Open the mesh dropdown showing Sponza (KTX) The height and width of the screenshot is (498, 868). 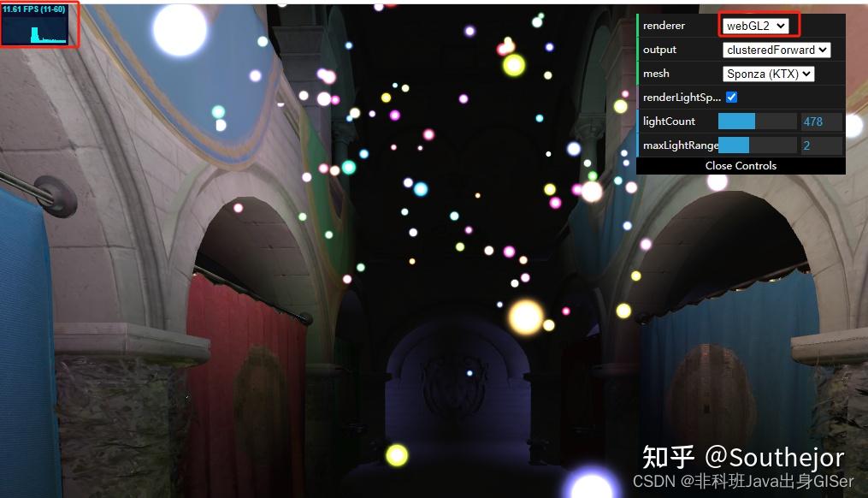pos(767,73)
